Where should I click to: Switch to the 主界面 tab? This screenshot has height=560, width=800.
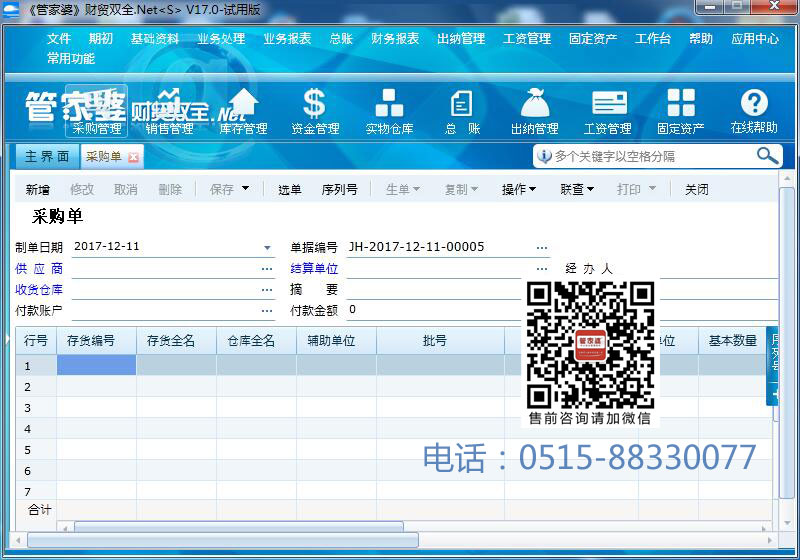tap(46, 156)
